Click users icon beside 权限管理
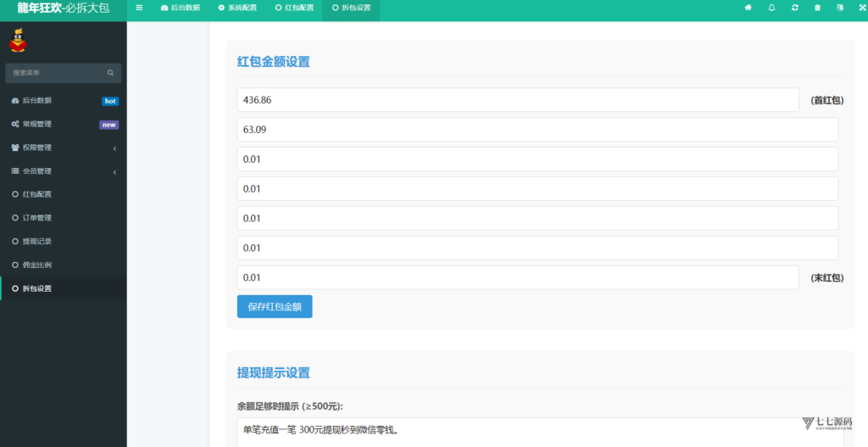The width and height of the screenshot is (868, 447). click(x=15, y=148)
